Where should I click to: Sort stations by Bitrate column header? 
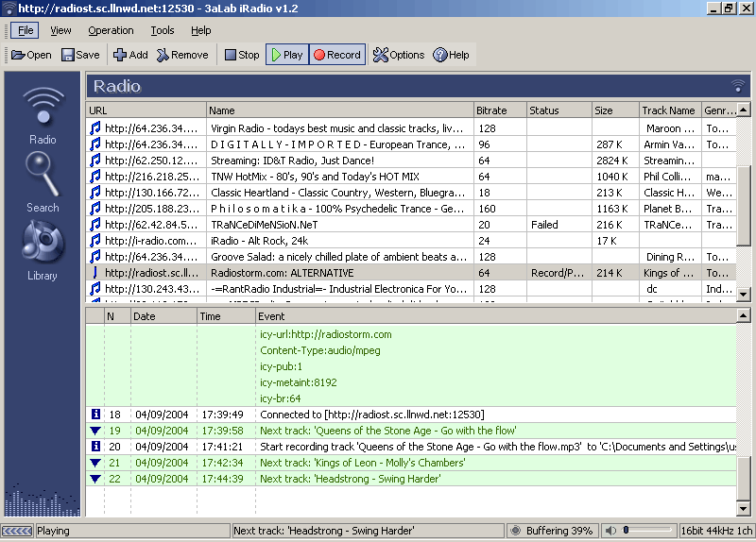tap(500, 110)
